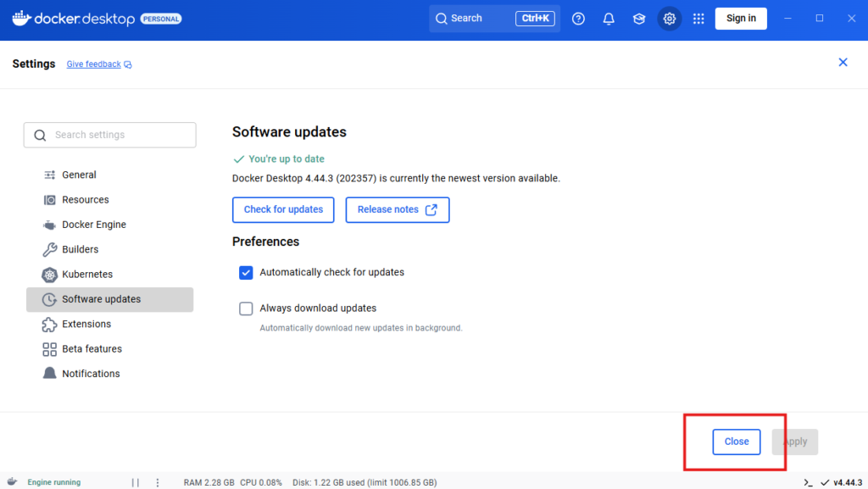Screen dimensions: 868x489
Task: Close Settings with the blue X icon
Action: (843, 62)
